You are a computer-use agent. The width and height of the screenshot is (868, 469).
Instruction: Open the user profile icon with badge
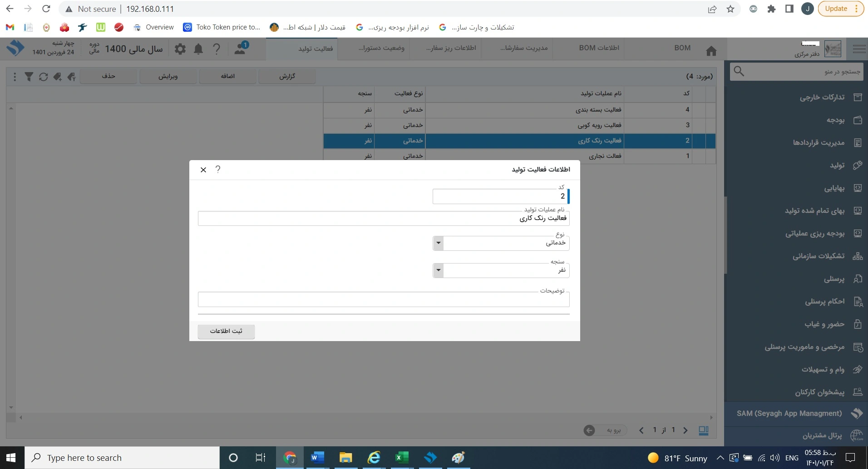pyautogui.click(x=241, y=48)
